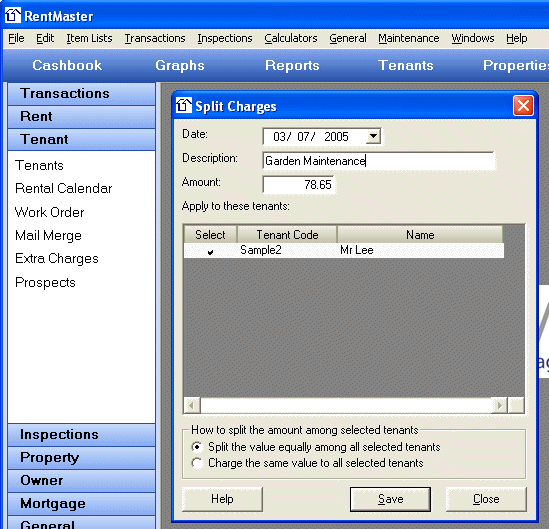Select 'Split the value equally' radio option
This screenshot has width=549, height=529.
point(197,447)
